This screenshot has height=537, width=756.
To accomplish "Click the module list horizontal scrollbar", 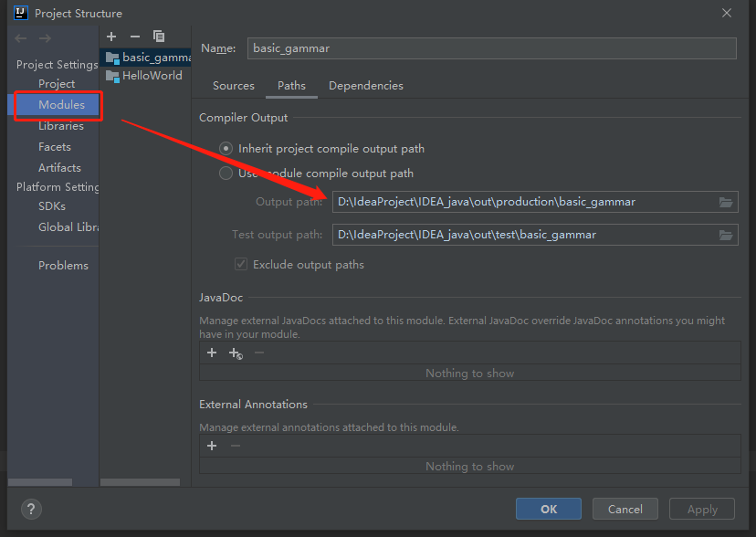I will coord(140,482).
